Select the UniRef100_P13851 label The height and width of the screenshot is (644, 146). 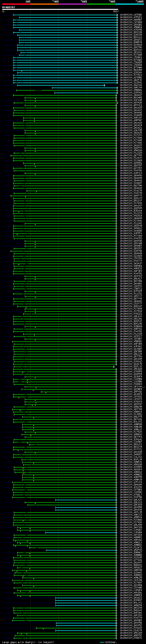coord(131,414)
